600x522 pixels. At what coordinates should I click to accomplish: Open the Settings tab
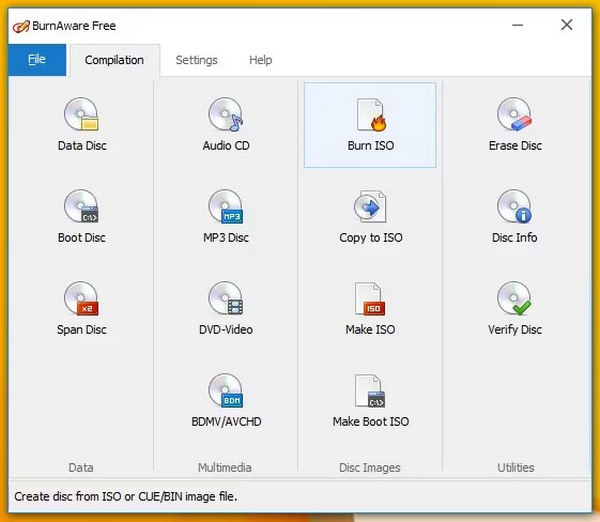pyautogui.click(x=196, y=60)
